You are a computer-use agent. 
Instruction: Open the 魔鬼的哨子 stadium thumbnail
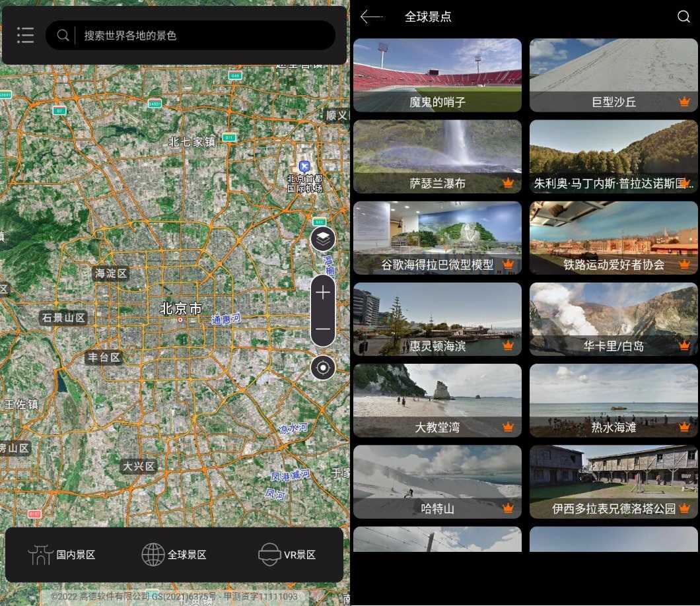click(437, 75)
